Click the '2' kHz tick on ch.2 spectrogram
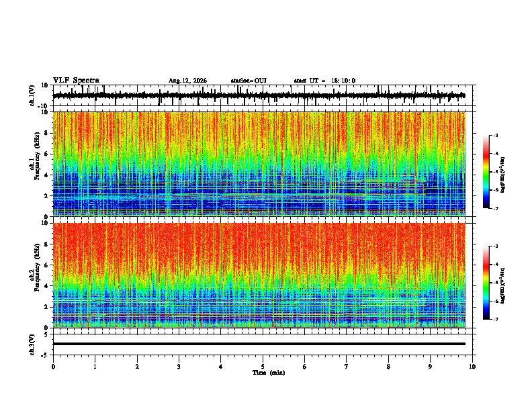 click(47, 307)
